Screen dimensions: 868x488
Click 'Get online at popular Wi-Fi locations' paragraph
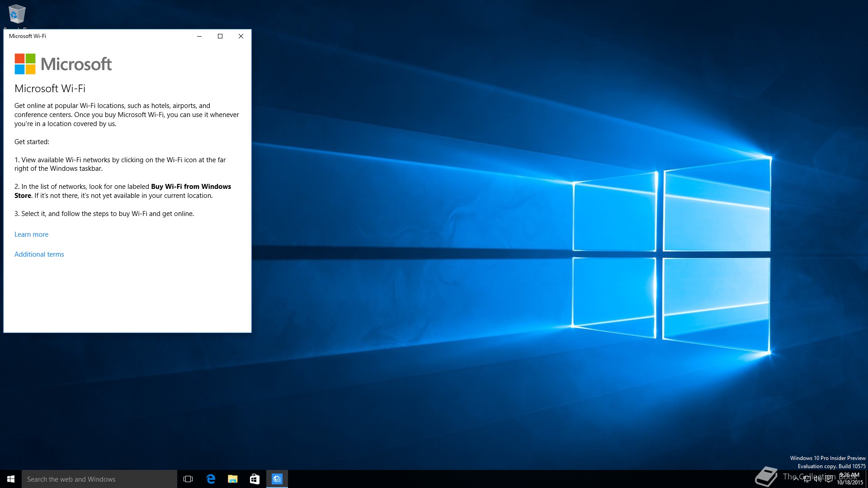[127, 115]
